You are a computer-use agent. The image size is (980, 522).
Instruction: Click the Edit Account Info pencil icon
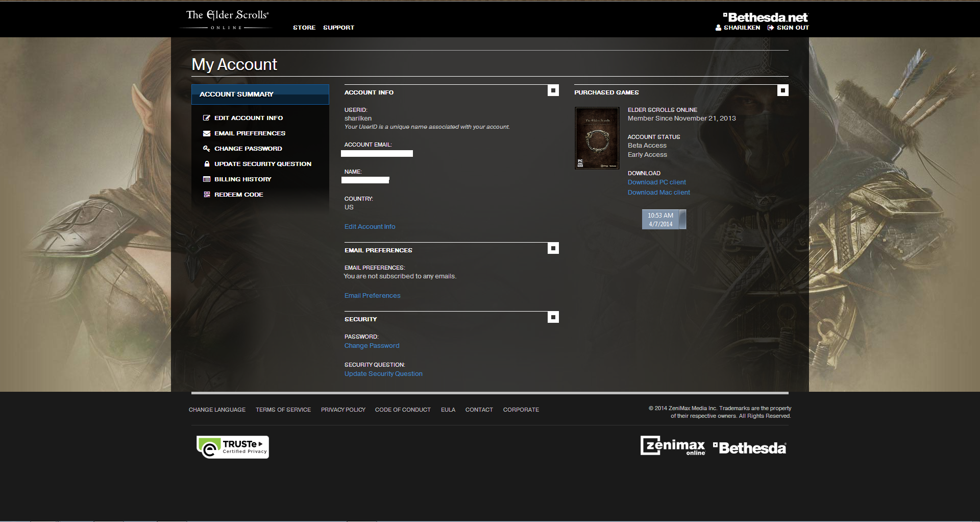[207, 118]
